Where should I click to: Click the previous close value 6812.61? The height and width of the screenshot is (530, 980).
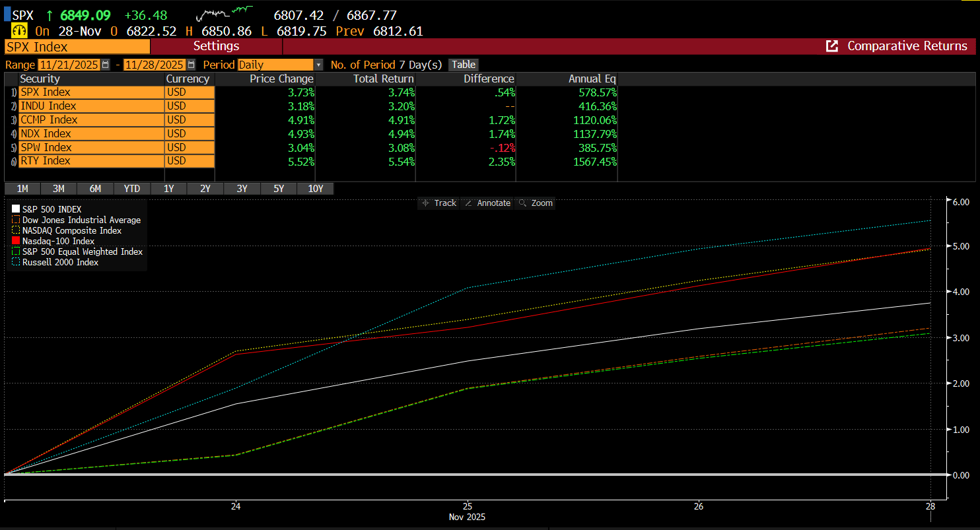coord(398,31)
